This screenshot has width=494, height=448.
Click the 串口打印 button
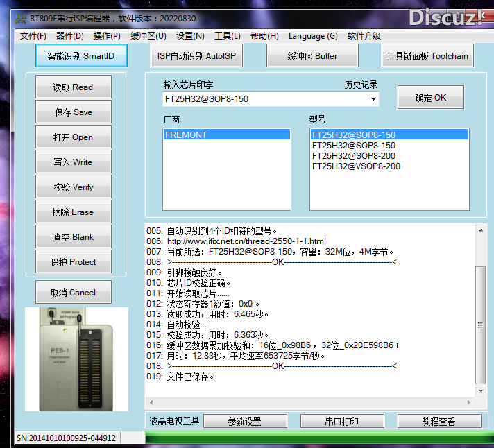(x=342, y=421)
